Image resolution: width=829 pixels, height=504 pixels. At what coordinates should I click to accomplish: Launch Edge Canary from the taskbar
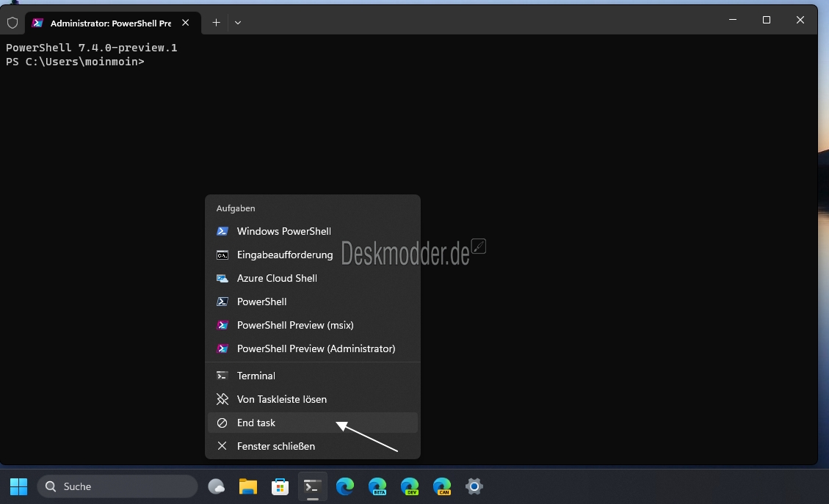[x=442, y=486]
